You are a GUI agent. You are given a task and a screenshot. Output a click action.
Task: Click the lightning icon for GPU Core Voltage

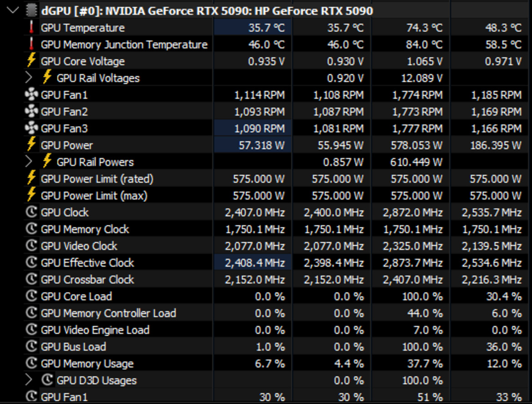click(x=31, y=61)
